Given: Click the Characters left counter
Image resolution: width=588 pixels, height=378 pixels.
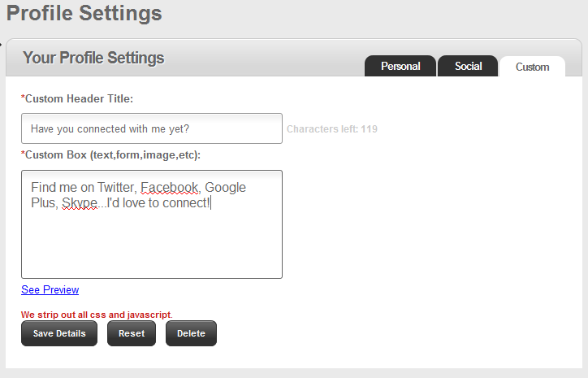Looking at the screenshot, I should (331, 128).
